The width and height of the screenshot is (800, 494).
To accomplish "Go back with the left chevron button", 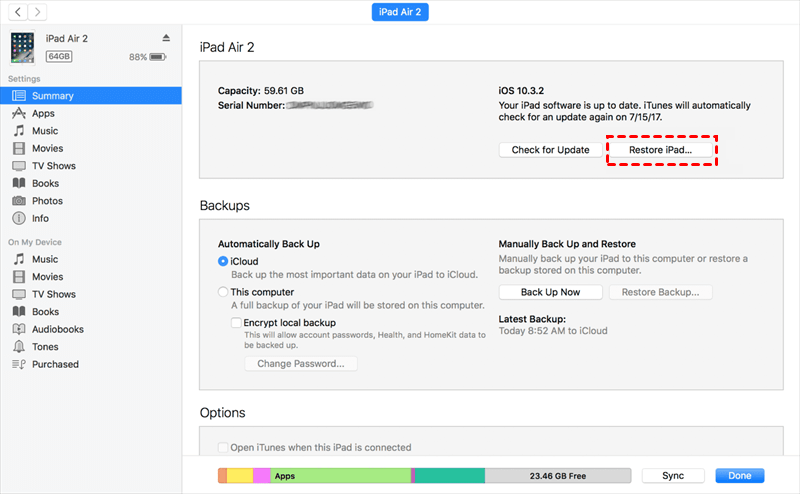I will 18,12.
